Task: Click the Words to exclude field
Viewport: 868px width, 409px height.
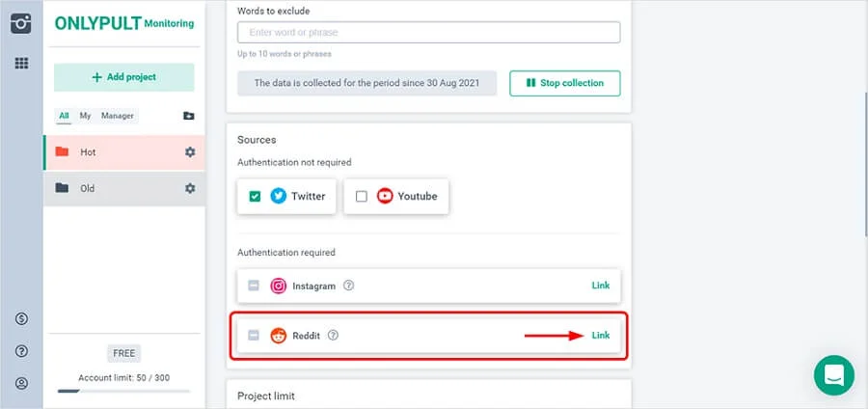Action: click(x=428, y=32)
